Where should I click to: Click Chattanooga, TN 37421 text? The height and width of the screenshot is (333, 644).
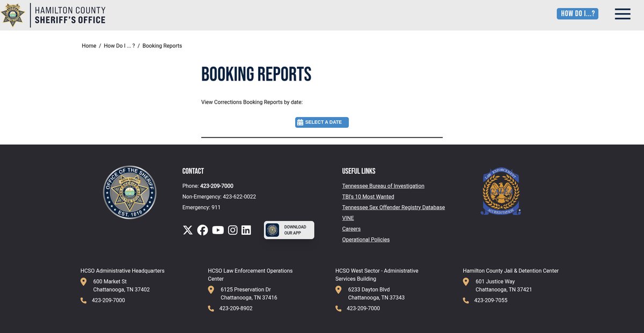click(x=504, y=289)
